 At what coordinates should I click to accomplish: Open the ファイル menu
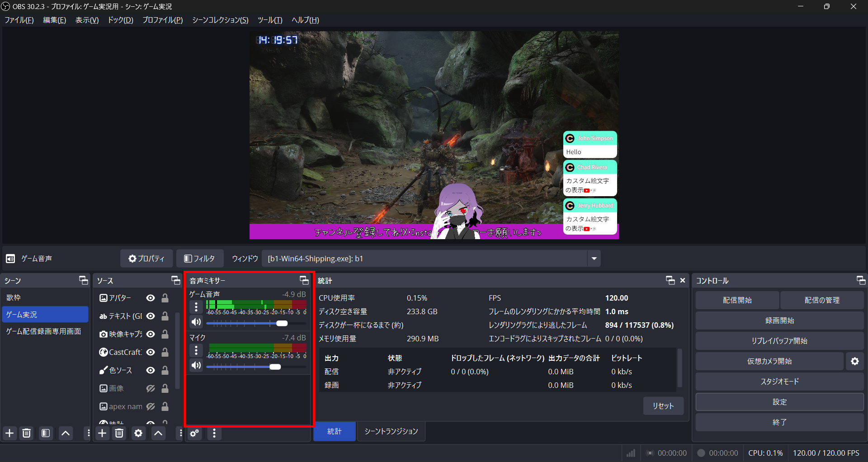19,20
